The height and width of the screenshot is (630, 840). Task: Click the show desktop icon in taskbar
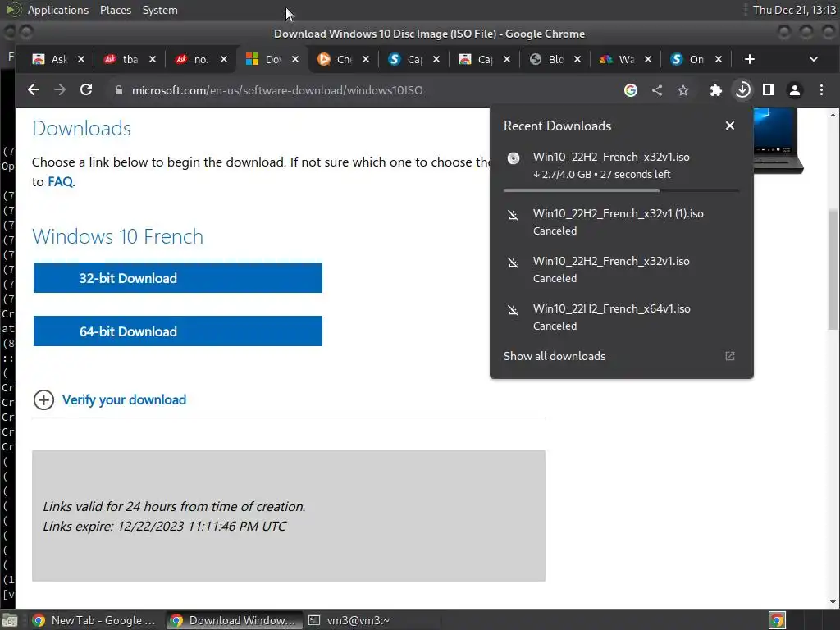pos(10,620)
